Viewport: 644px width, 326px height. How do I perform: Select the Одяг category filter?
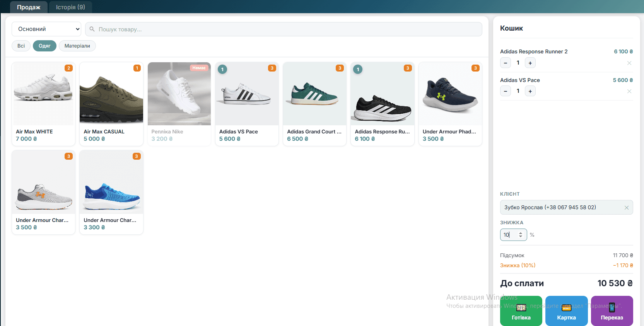(x=44, y=46)
